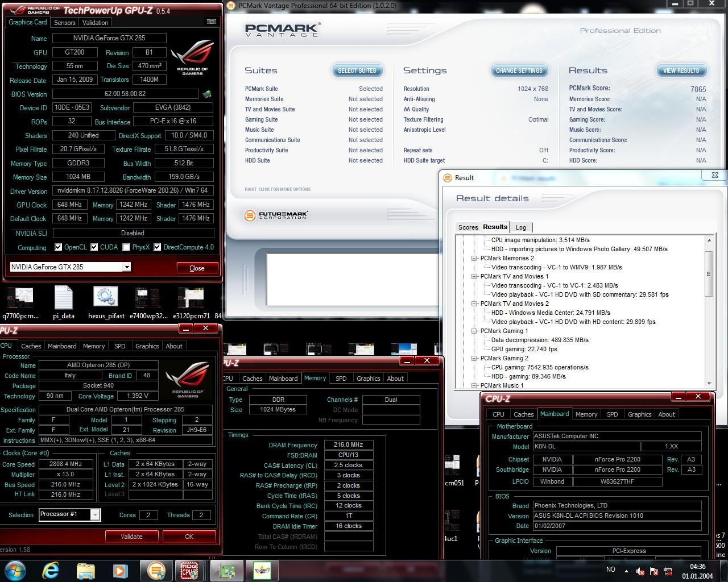This screenshot has width=728, height=582.
Task: Switch to GPU-Z graphics card taskbar icon
Action: pos(227,570)
